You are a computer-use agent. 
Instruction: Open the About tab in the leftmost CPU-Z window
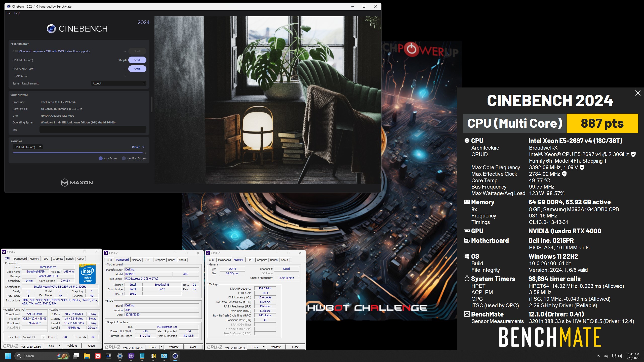pos(80,259)
